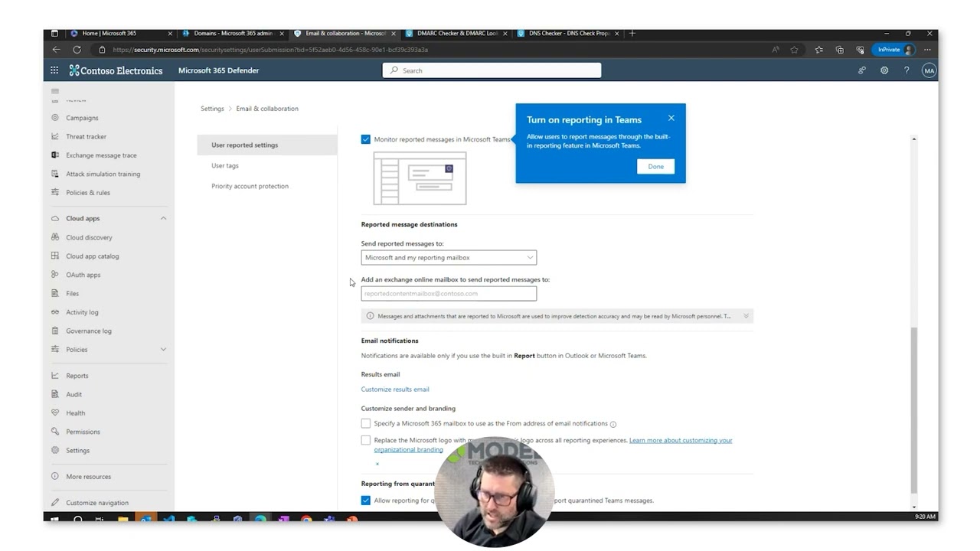Open Cloud discovery
This screenshot has height=551, width=980.
click(89, 237)
